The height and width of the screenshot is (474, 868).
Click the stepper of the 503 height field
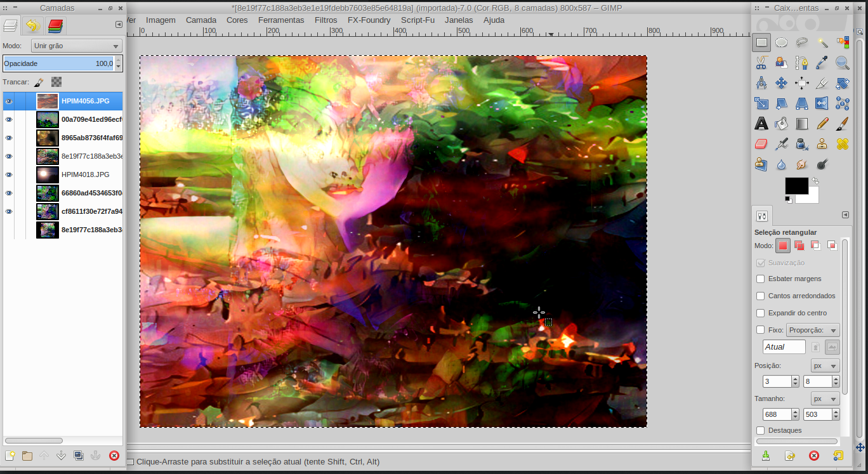(x=836, y=414)
